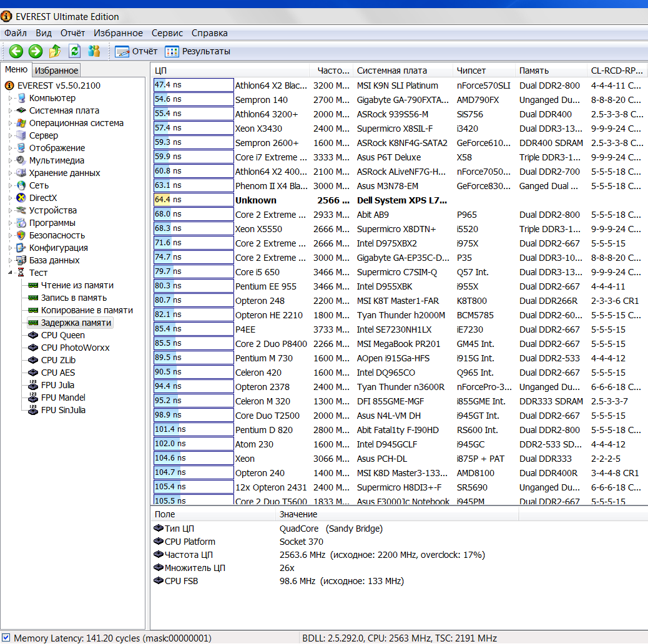Open the Файл menu
The height and width of the screenshot is (644, 648).
15,33
